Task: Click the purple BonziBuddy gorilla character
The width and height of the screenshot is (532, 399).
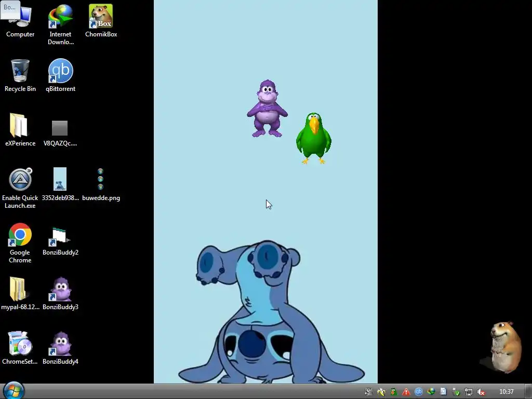Action: point(268,109)
